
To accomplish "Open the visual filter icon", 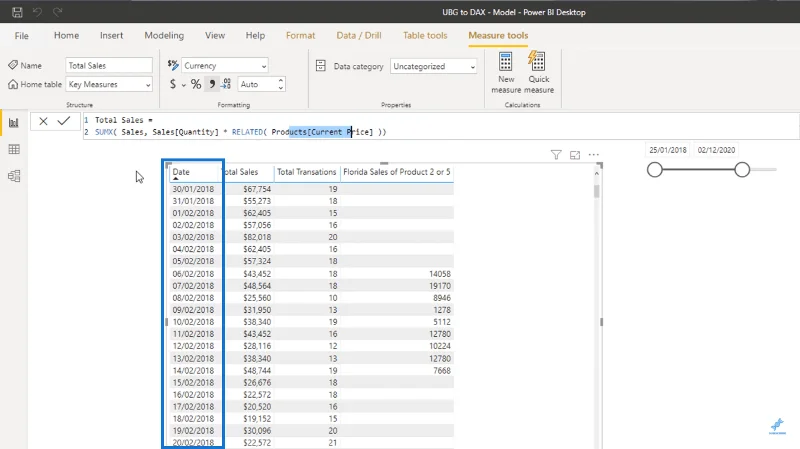I will pyautogui.click(x=556, y=155).
